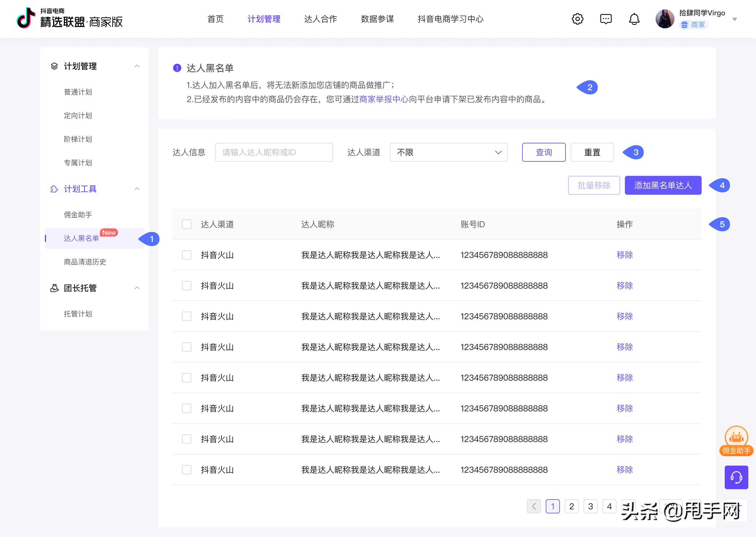Click 移除 in the sixth table row
This screenshot has width=756, height=537.
625,408
